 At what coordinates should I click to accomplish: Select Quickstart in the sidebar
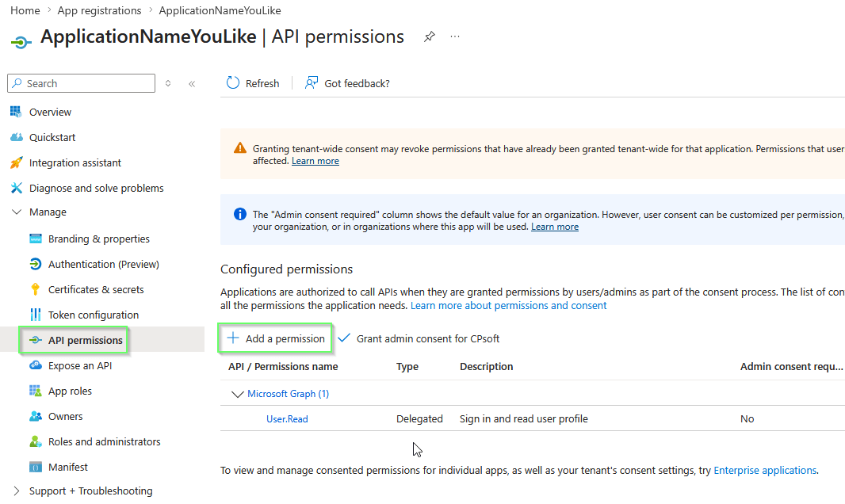click(49, 136)
